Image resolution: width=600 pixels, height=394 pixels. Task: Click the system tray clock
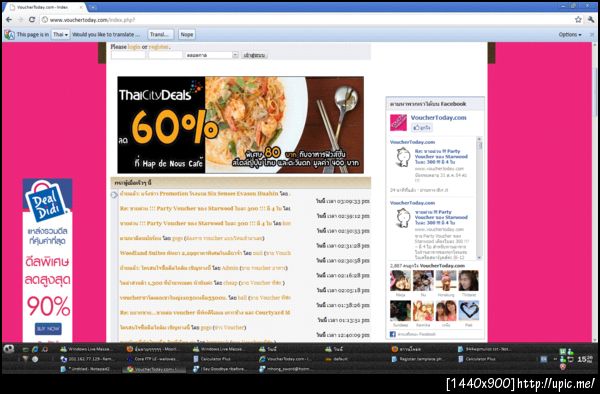coord(585,359)
